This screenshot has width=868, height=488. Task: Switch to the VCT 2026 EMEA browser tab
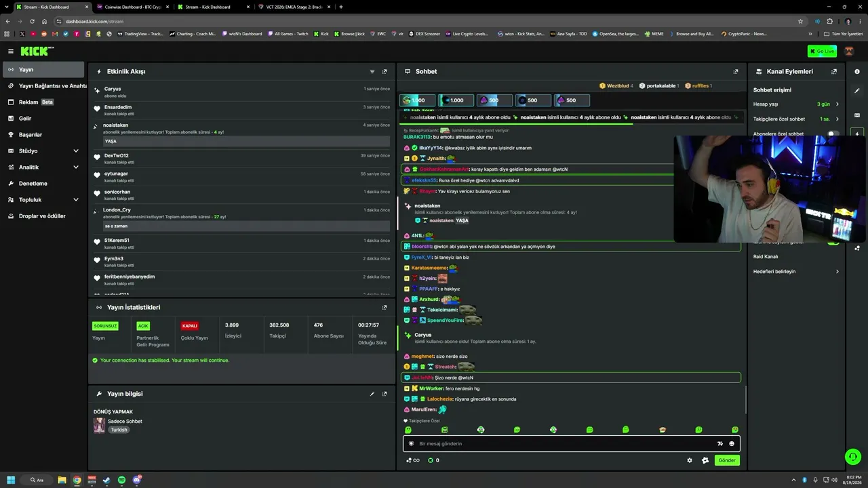[x=293, y=7]
